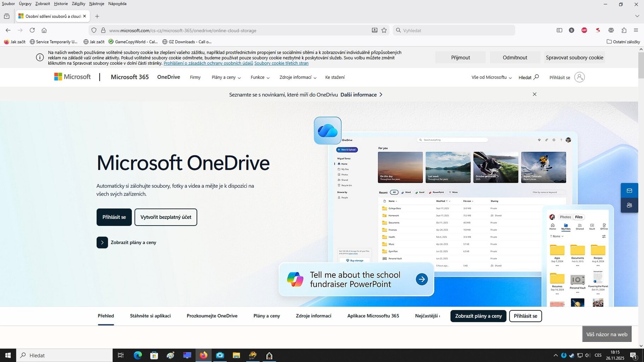Click the Microsoft logo in the header
Screen dimensions: 644x362
click(x=72, y=77)
